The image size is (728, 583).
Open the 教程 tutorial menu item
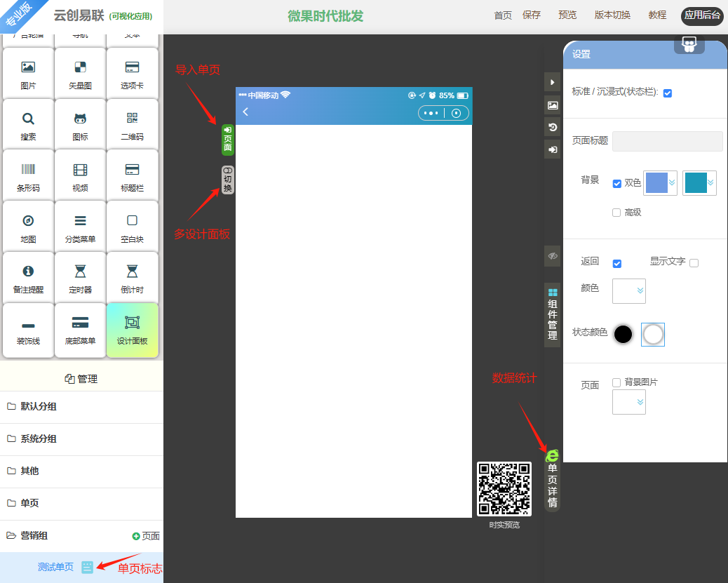coord(657,15)
